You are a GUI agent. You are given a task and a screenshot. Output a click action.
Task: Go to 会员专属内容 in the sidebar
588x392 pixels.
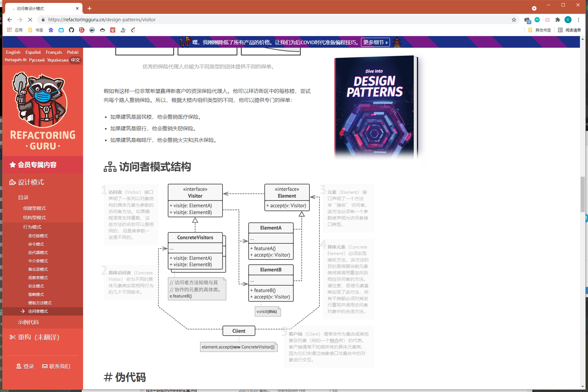pyautogui.click(x=37, y=165)
